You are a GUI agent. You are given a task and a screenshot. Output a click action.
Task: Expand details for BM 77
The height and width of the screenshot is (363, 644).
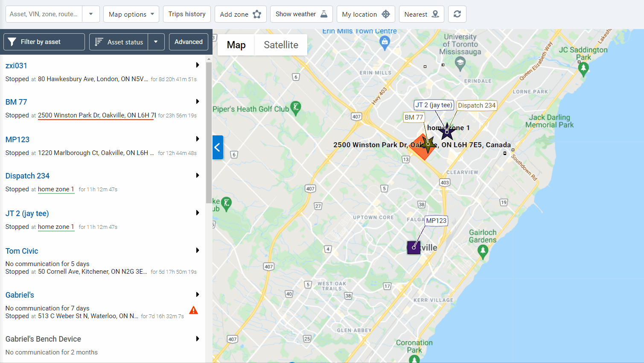pyautogui.click(x=197, y=102)
